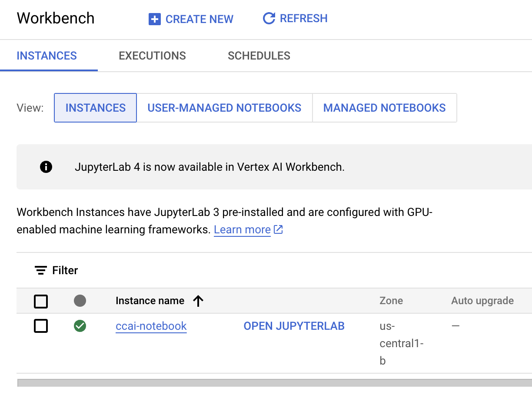Open the Schedules tab
This screenshot has height=398, width=532.
[259, 56]
